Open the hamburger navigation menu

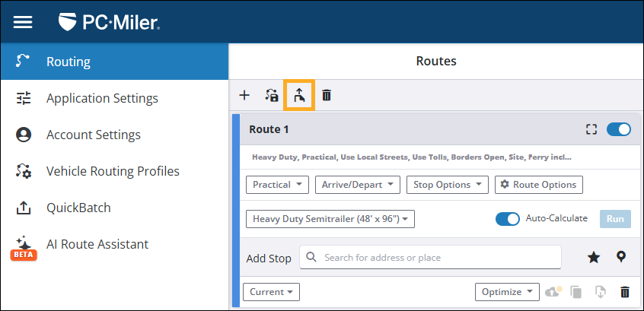click(x=23, y=22)
